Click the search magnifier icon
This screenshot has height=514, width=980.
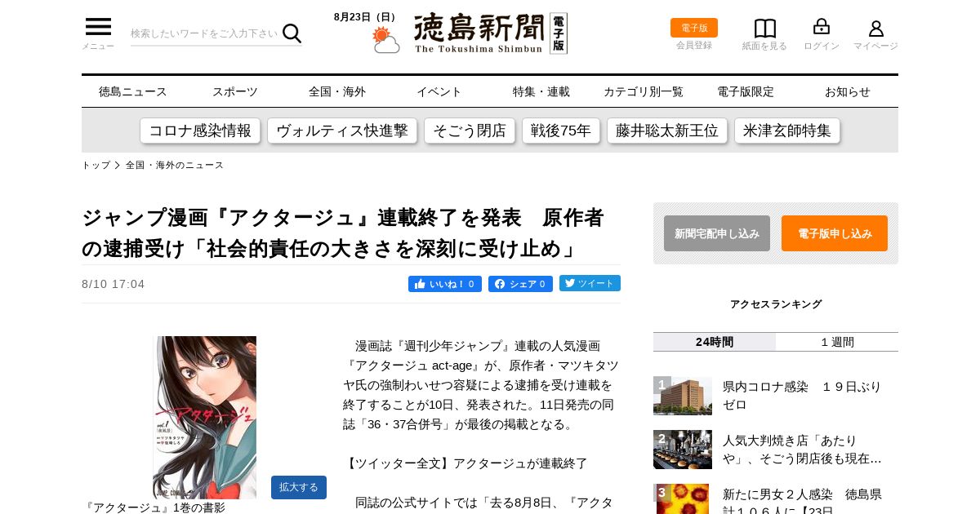(x=292, y=33)
